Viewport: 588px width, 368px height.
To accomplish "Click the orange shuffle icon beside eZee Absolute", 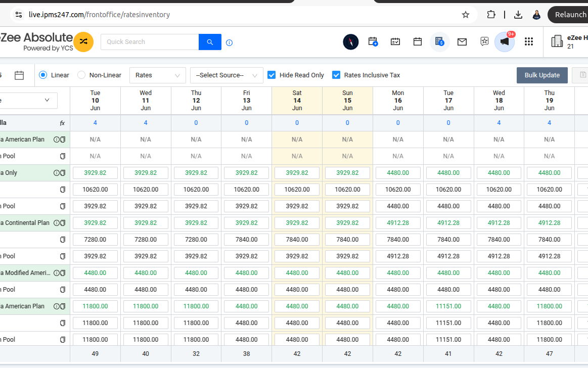I will point(83,42).
